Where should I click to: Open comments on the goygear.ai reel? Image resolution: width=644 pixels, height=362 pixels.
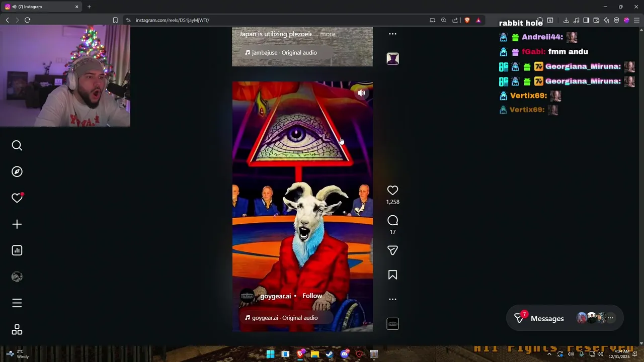pyautogui.click(x=392, y=220)
